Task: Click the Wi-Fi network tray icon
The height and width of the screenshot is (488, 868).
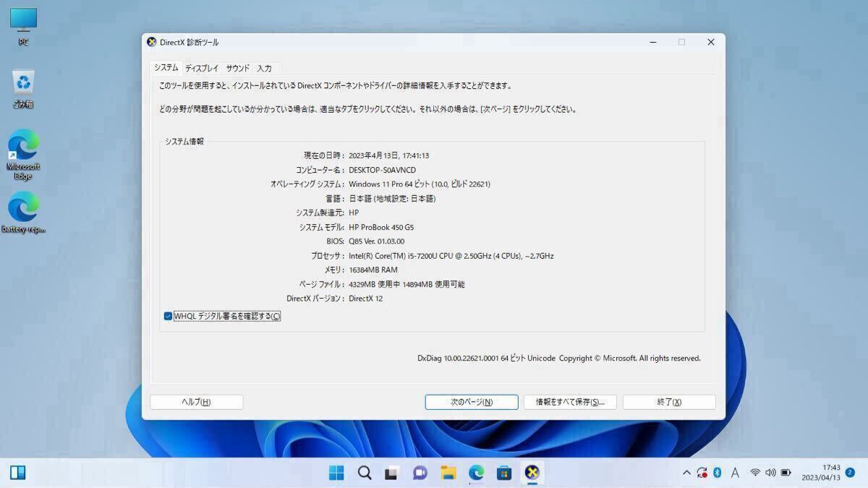Action: (755, 473)
